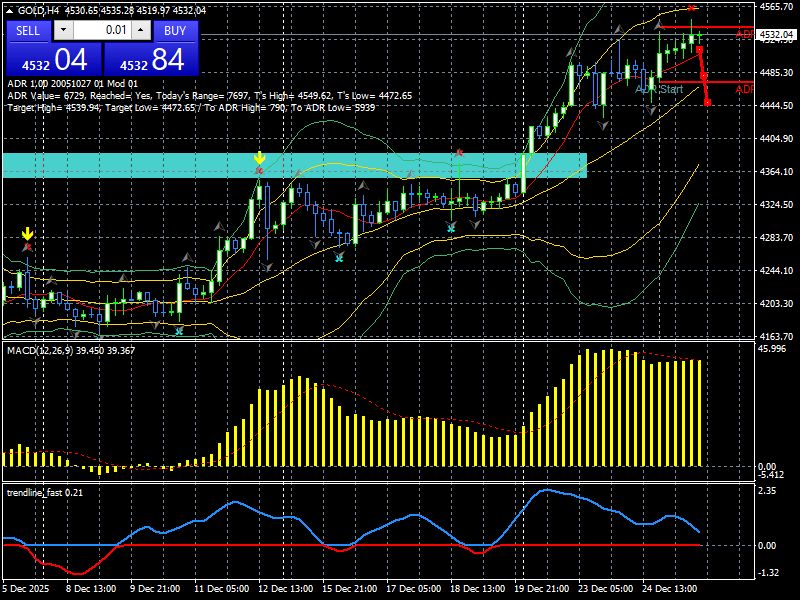Image resolution: width=800 pixels, height=600 pixels.
Task: Click the 17 Dec 05:00 time label
Action: click(414, 588)
